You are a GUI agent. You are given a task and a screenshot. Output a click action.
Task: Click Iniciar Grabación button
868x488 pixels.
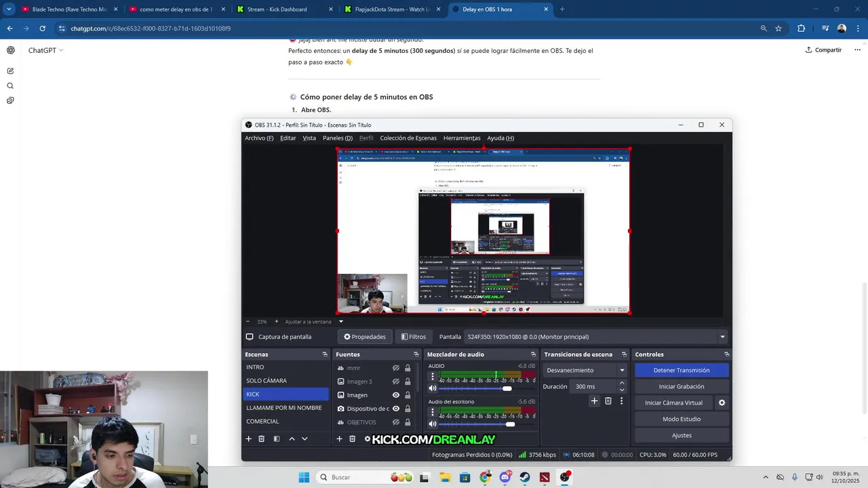(682, 386)
